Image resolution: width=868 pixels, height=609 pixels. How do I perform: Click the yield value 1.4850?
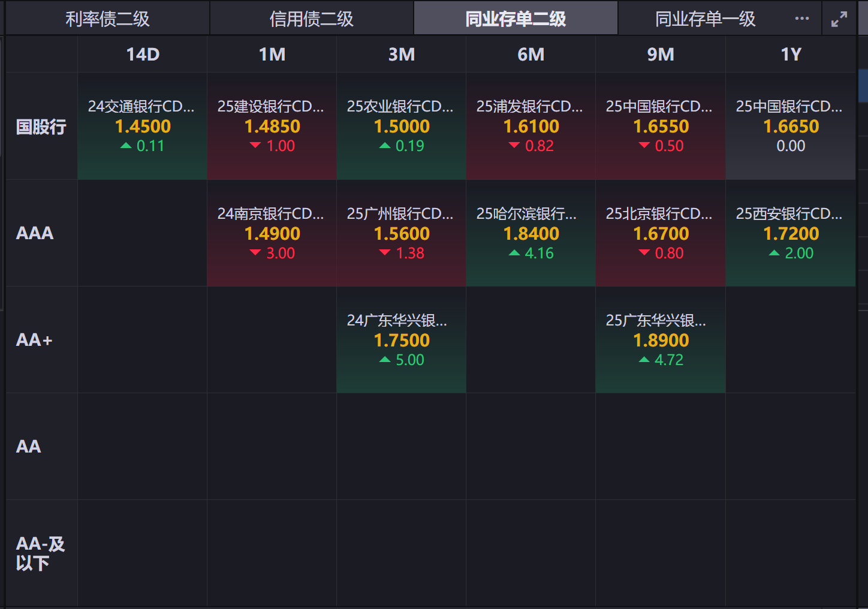(x=272, y=126)
